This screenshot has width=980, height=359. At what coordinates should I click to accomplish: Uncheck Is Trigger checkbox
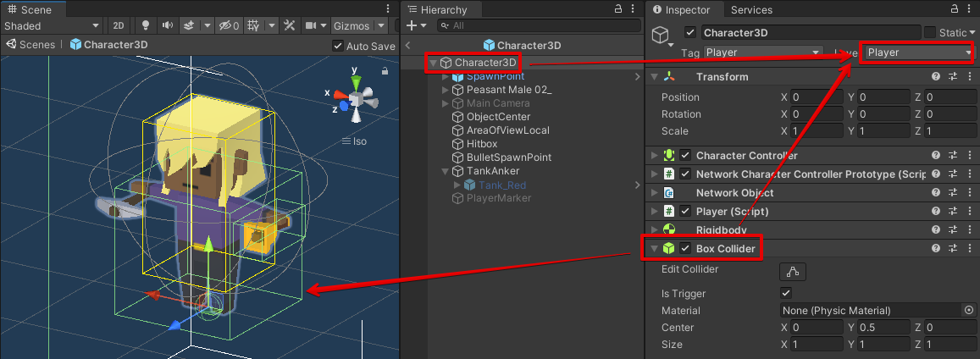click(786, 293)
